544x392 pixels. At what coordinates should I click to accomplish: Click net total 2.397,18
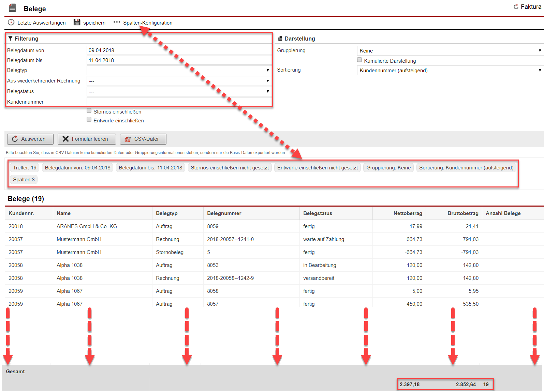point(410,385)
